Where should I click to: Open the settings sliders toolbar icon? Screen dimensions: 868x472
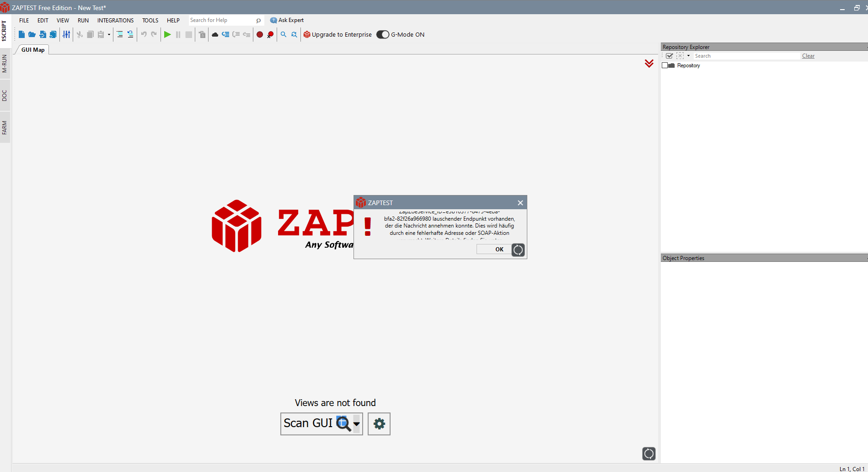tap(66, 35)
